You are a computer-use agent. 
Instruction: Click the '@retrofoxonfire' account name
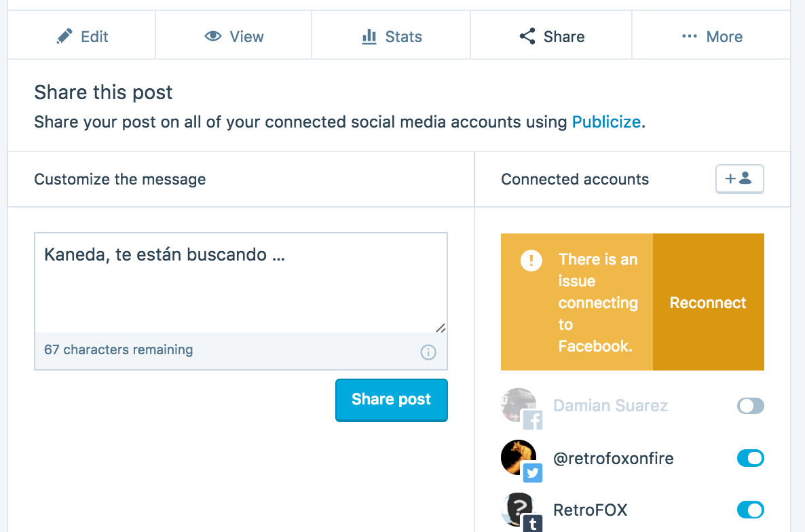[613, 458]
